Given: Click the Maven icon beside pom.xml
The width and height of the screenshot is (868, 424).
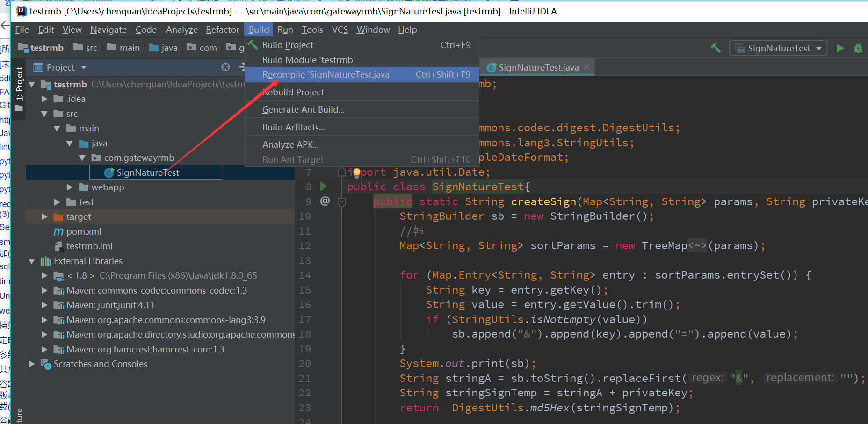Looking at the screenshot, I should (x=58, y=231).
